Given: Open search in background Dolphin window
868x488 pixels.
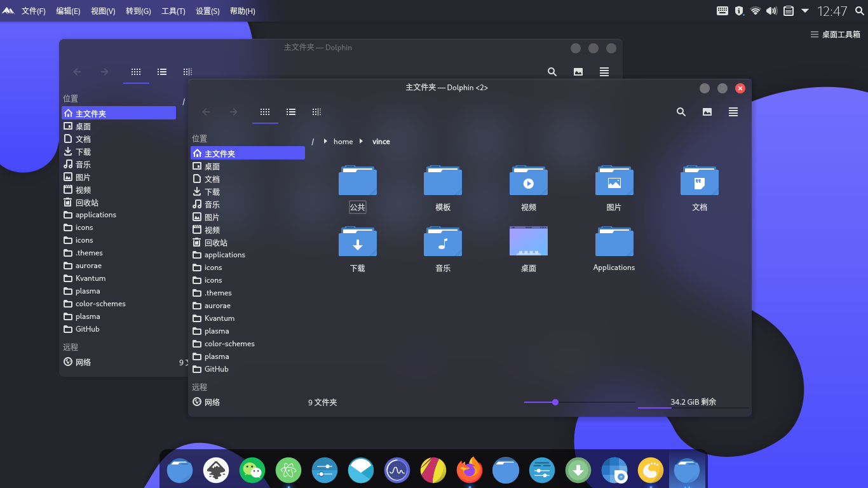Looking at the screenshot, I should coord(552,72).
